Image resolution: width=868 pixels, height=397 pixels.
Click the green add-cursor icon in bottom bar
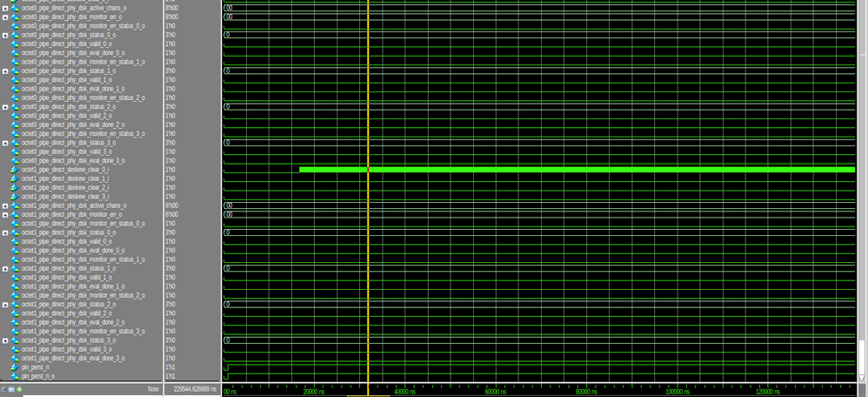point(19,390)
